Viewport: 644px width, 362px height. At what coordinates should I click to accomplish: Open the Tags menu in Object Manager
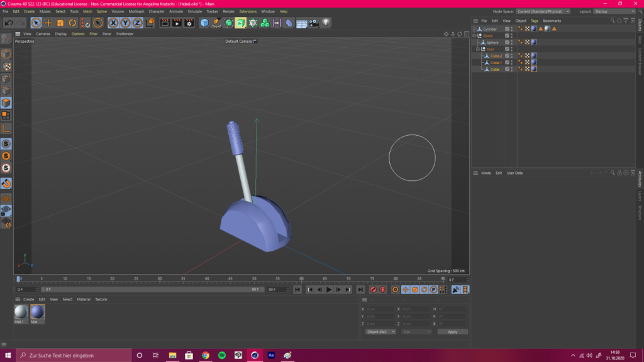(534, 21)
